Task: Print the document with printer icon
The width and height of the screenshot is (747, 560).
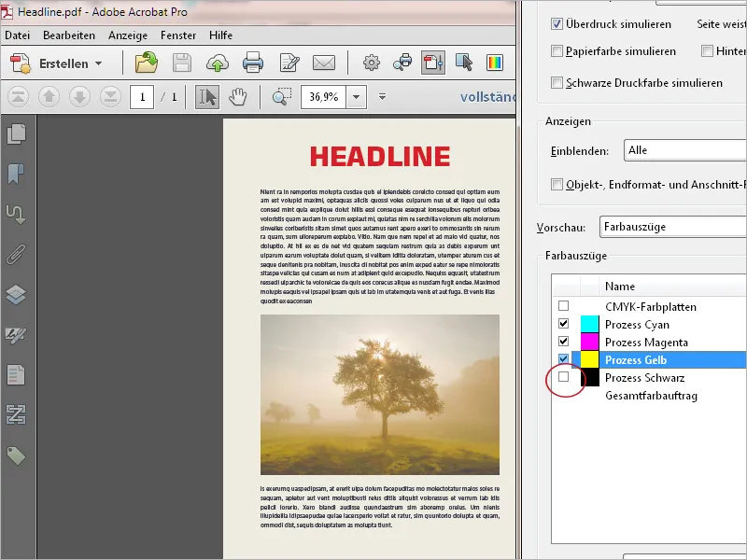Action: [252, 63]
